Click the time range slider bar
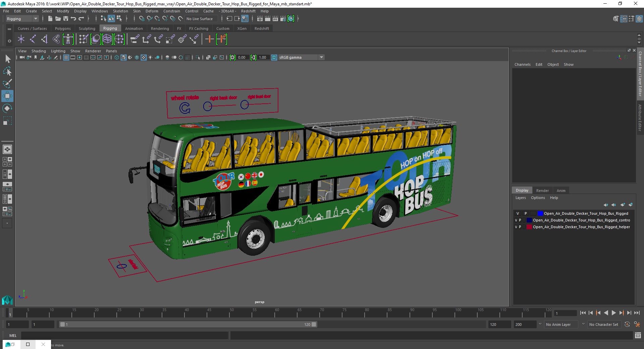 point(188,325)
